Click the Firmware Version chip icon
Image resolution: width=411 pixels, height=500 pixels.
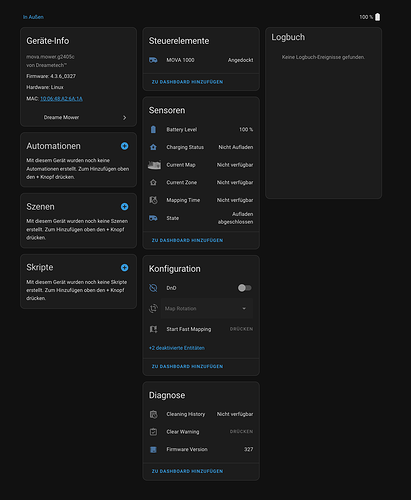pos(153,449)
